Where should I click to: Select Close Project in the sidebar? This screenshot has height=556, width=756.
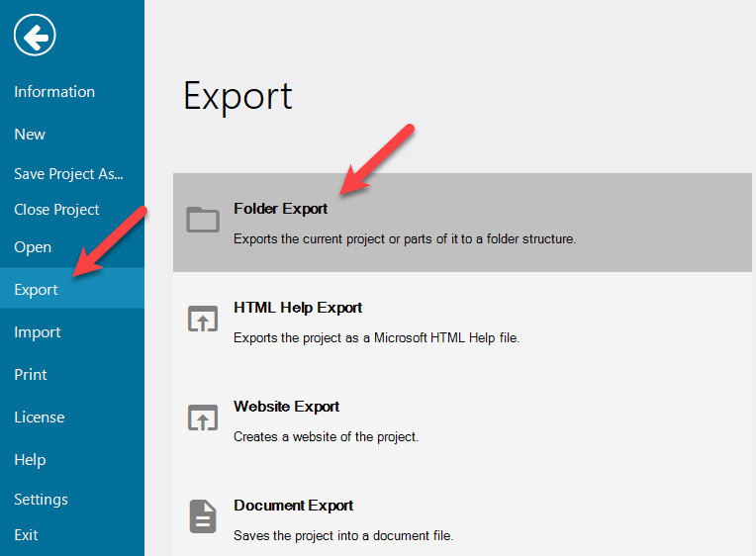coord(56,210)
